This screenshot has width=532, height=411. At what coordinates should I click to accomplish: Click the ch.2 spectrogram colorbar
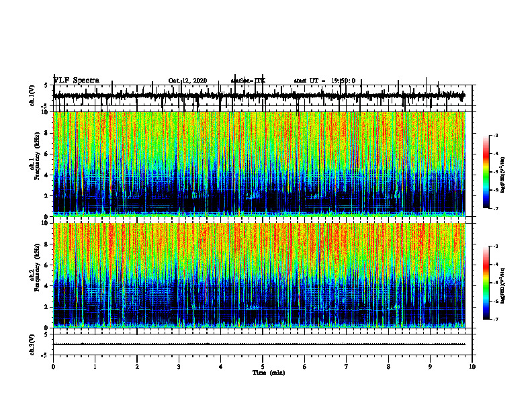pyautogui.click(x=486, y=283)
